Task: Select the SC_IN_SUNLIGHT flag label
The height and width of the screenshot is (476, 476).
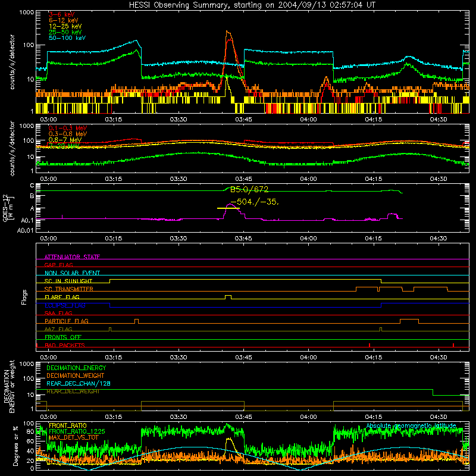Action: coord(68,281)
